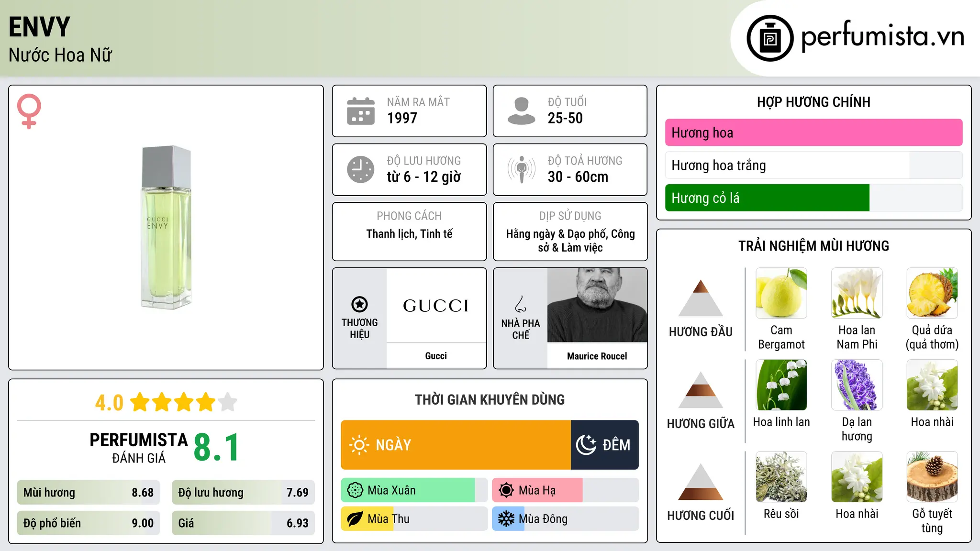Open the Cam Bergamot note image
This screenshot has width=980, height=551.
click(x=781, y=293)
